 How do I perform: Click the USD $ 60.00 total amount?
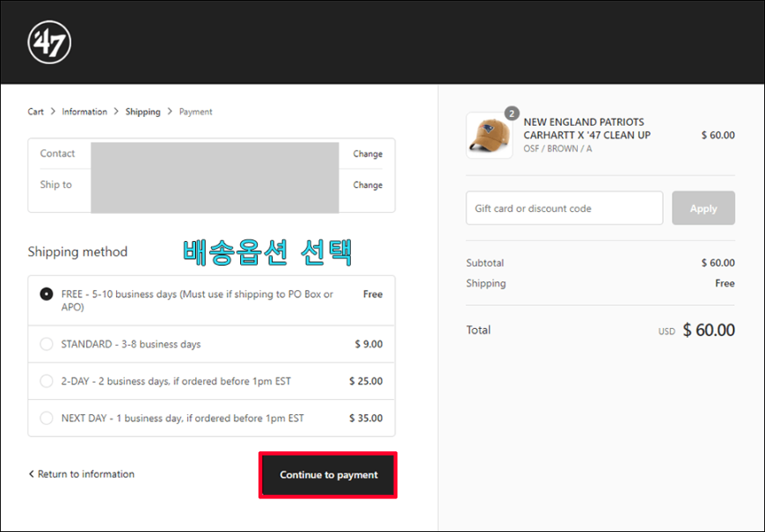pos(696,331)
